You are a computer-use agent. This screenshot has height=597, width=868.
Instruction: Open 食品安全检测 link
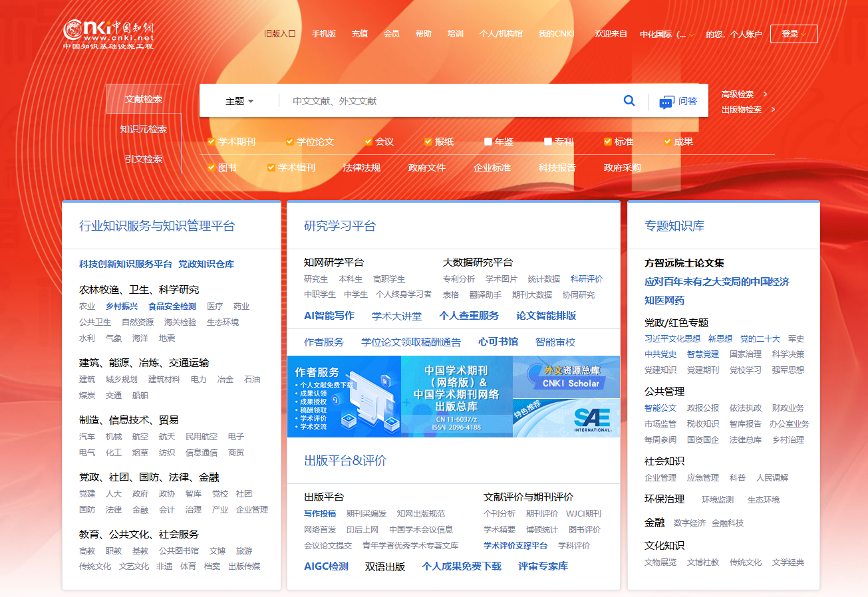click(172, 306)
